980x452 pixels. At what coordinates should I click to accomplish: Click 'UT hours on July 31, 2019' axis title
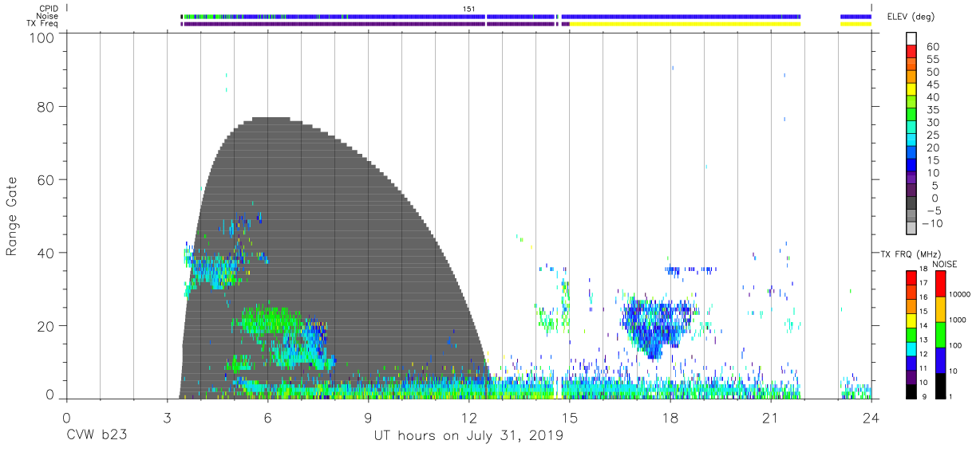click(x=468, y=436)
